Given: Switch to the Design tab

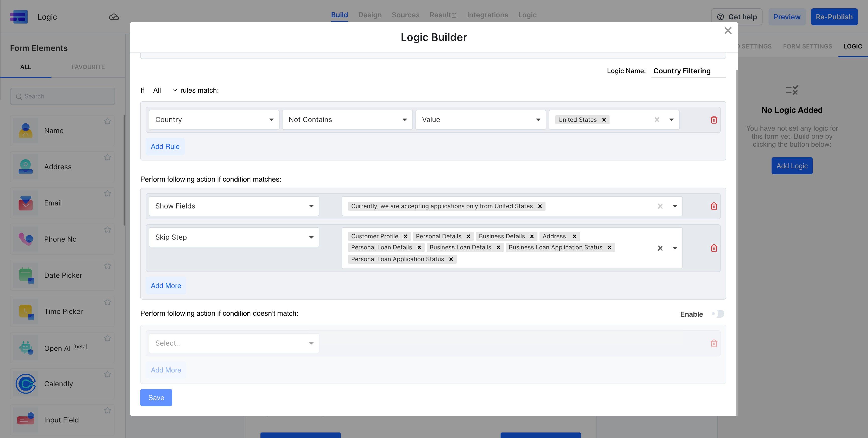Looking at the screenshot, I should (370, 15).
